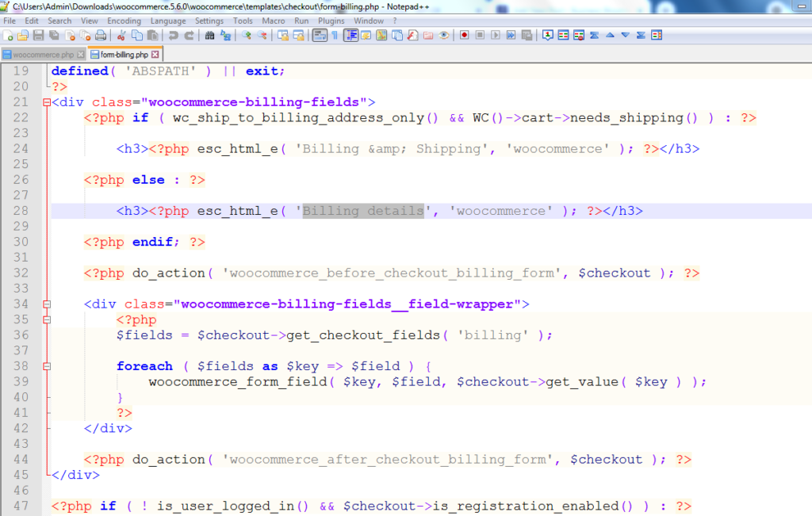
Task: Toggle the Document List panel icon
Action: point(397,35)
